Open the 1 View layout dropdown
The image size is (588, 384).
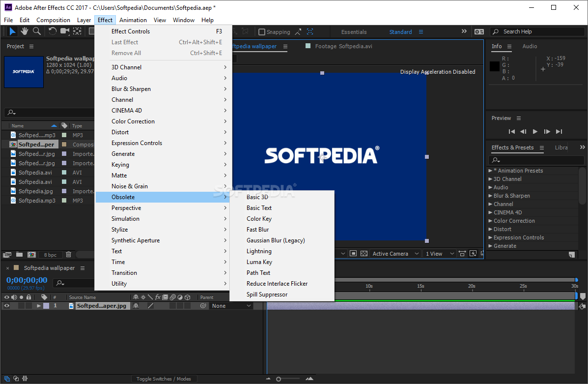(x=440, y=254)
